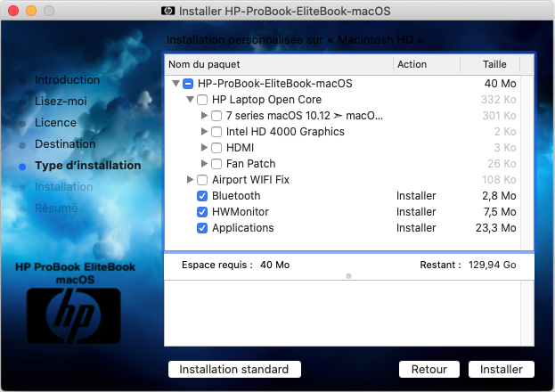The width and height of the screenshot is (555, 392).
Task: Check the Airport WIFI Fix checkbox
Action: (x=202, y=180)
